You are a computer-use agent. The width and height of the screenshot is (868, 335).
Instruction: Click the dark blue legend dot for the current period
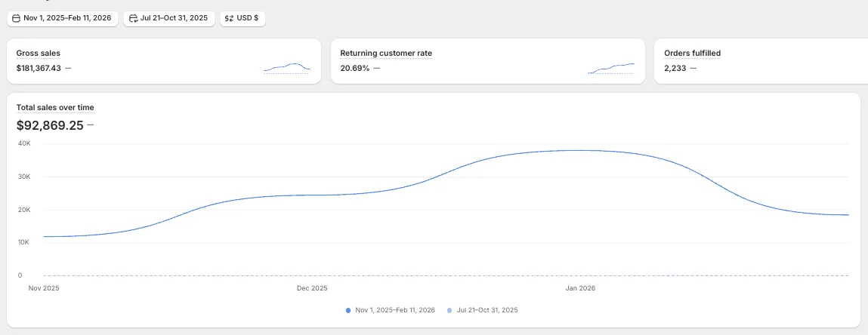click(x=348, y=310)
